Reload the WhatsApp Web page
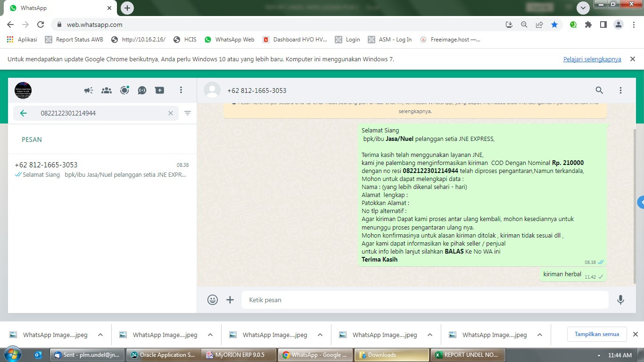 point(41,25)
